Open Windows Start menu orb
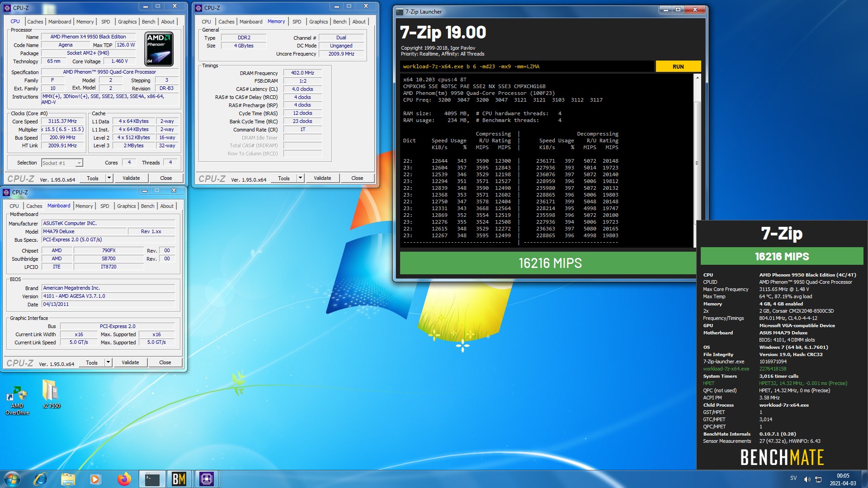 click(12, 479)
